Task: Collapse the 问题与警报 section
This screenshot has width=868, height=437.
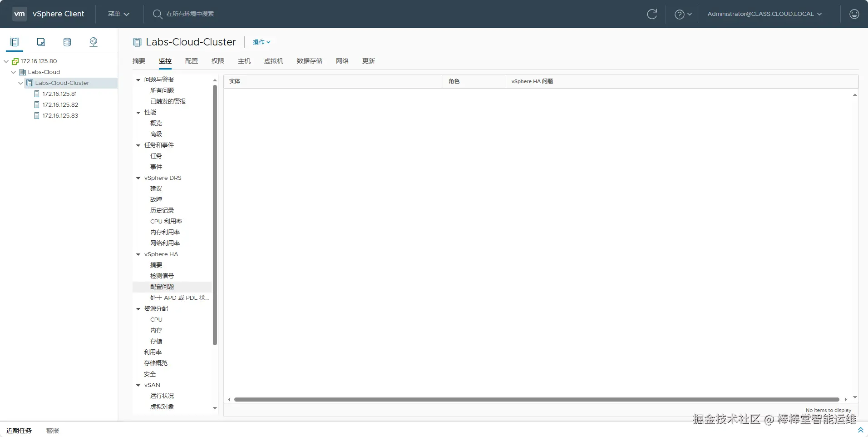Action: pyautogui.click(x=138, y=80)
